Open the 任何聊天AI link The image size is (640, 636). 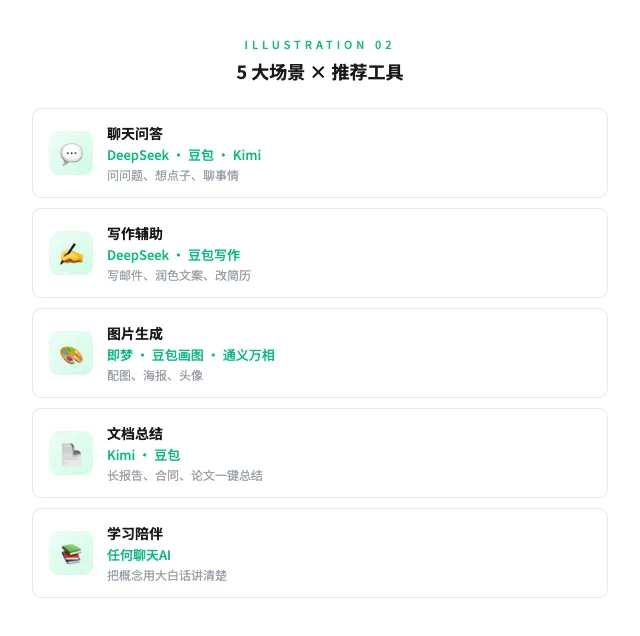pos(139,555)
